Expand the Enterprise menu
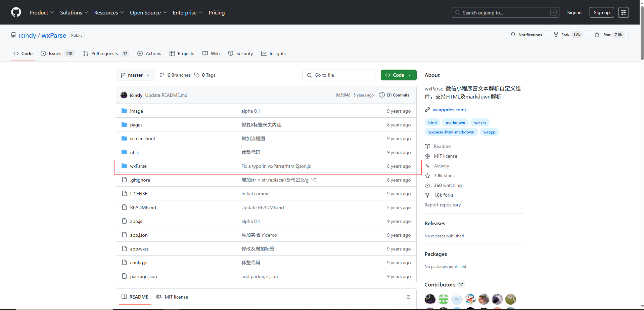Viewport: 644px width, 310px height. (x=187, y=12)
